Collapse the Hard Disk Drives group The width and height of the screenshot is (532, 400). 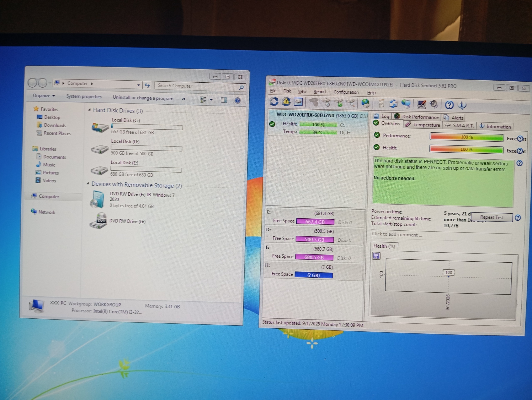90,110
